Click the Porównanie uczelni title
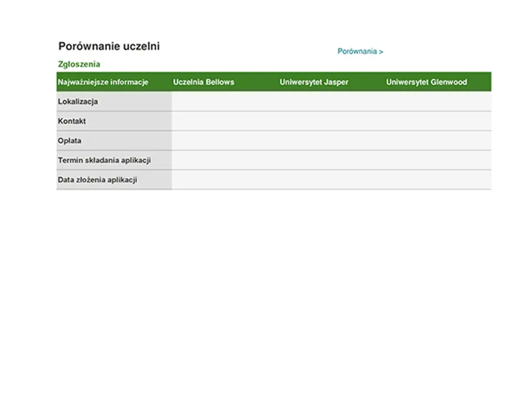The height and width of the screenshot is (414, 532). [109, 47]
